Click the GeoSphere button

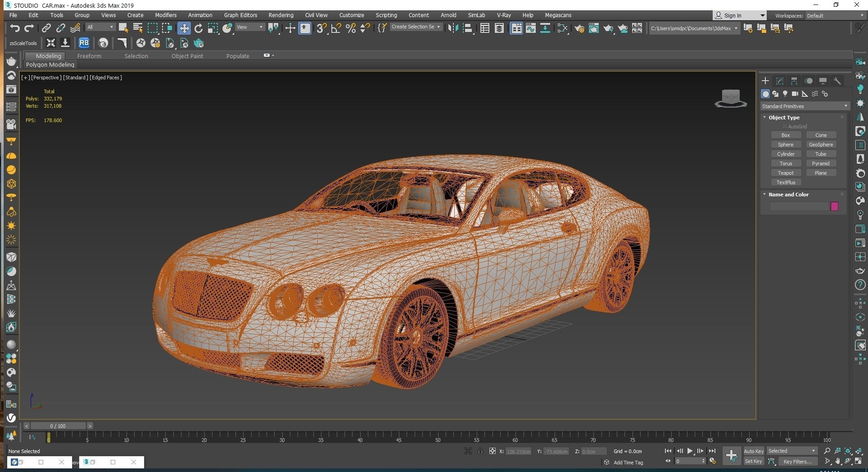click(821, 145)
